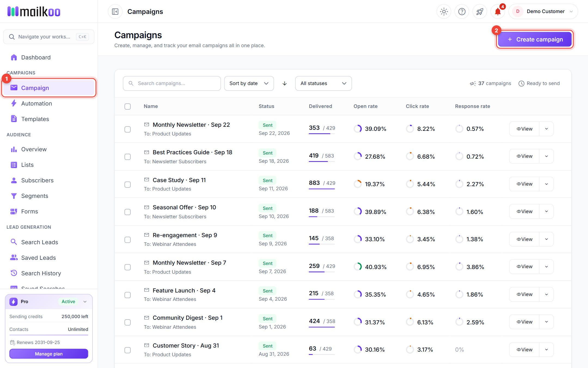588x368 pixels.
Task: Click the Pro plan lightning icon
Action: (13, 301)
